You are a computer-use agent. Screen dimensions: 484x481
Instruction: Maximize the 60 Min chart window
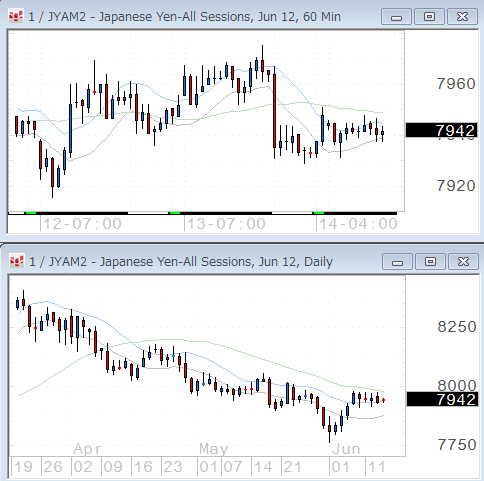[429, 17]
